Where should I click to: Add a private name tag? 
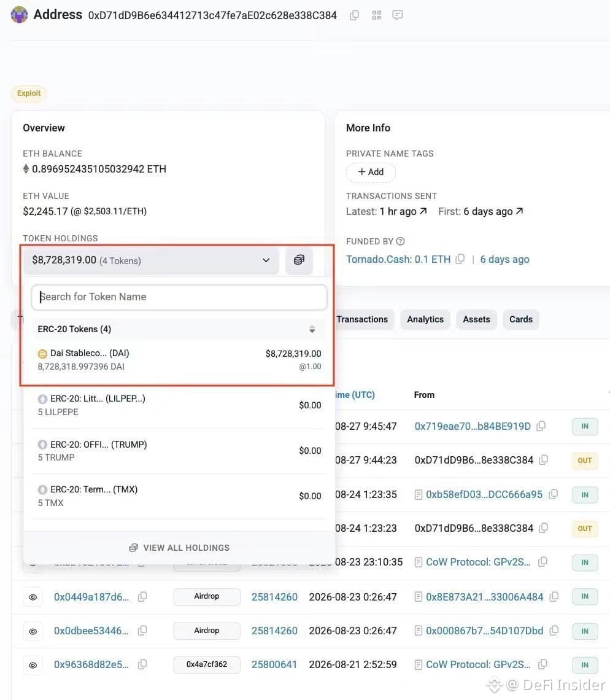click(371, 173)
